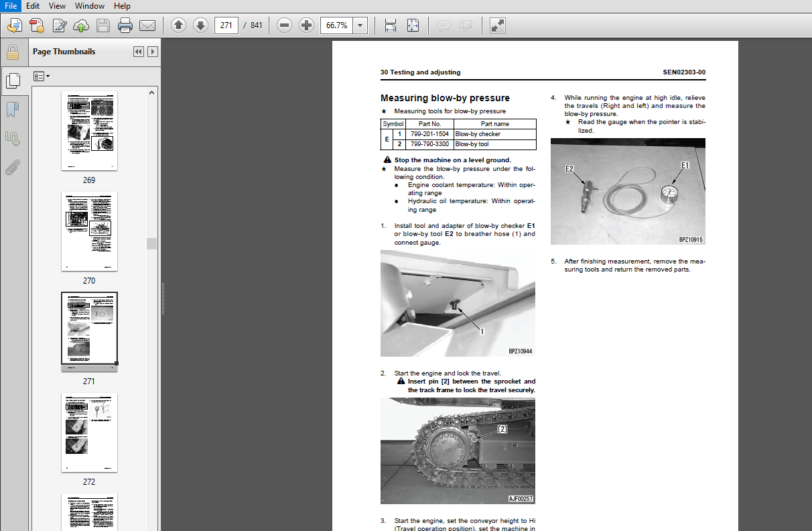Screen dimensions: 812x531
Task: Click '30 Testing and adjusting' page header
Action: coord(420,72)
